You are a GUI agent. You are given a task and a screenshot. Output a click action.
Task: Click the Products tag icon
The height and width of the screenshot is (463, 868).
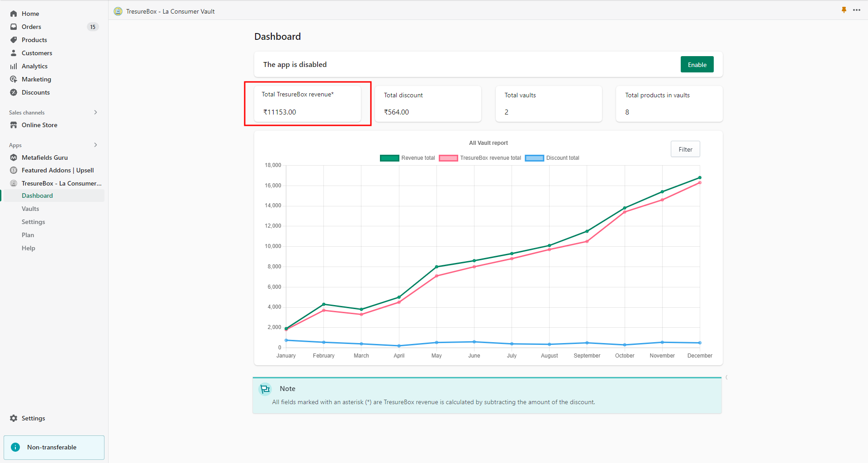pyautogui.click(x=14, y=40)
